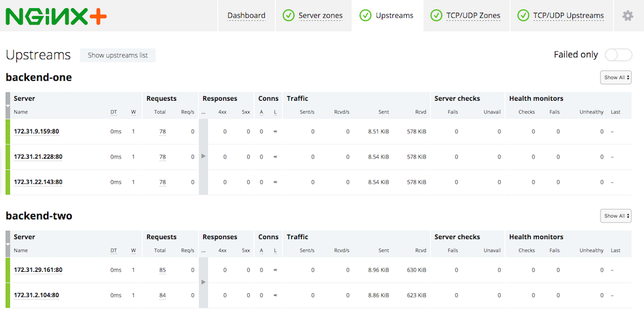Image resolution: width=644 pixels, height=312 pixels.
Task: Switch to the Dashboard tab
Action: click(247, 16)
